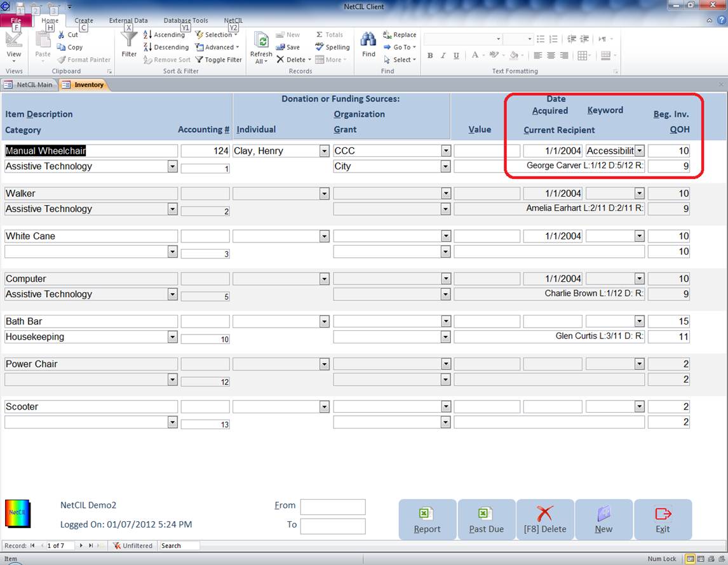
Task: Click the From date input field
Action: [x=332, y=507]
